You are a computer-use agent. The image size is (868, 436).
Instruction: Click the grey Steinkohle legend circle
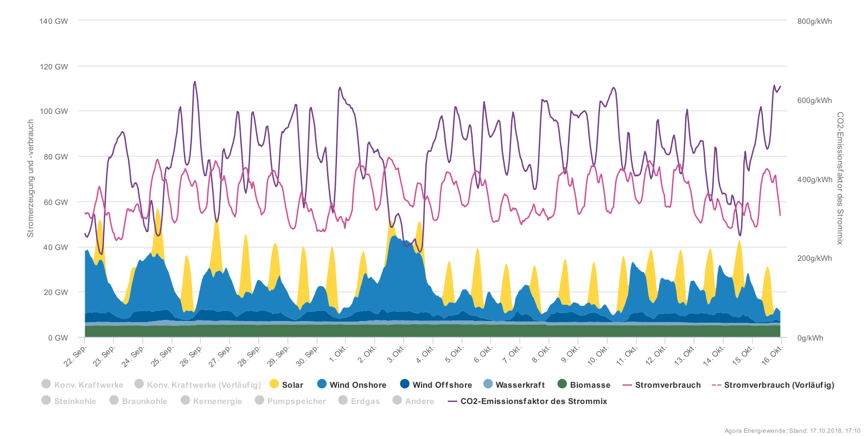[x=47, y=400]
